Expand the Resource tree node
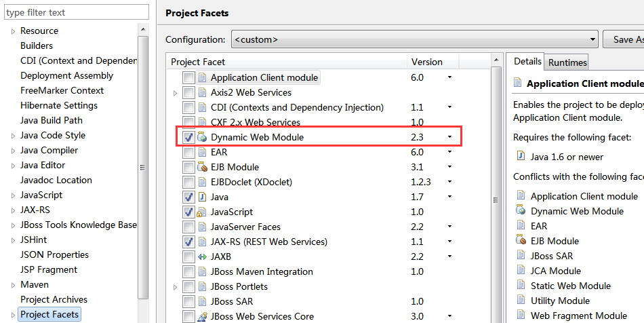 pos(13,31)
